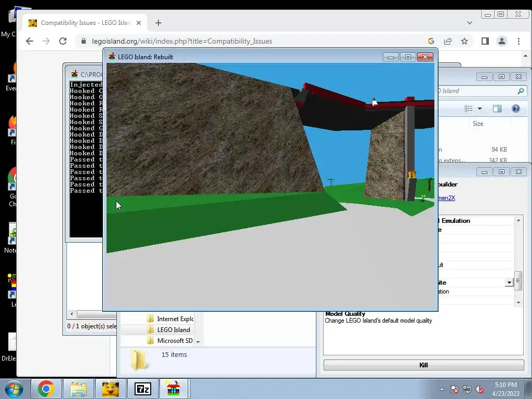532x399 pixels.
Task: Expand Chrome tab search chevron
Action: [470, 23]
